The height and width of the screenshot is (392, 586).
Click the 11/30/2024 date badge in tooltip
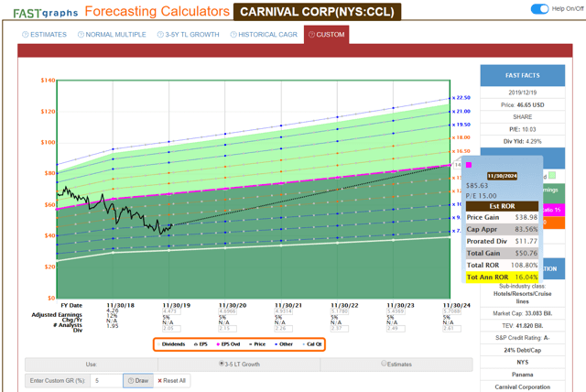[503, 176]
